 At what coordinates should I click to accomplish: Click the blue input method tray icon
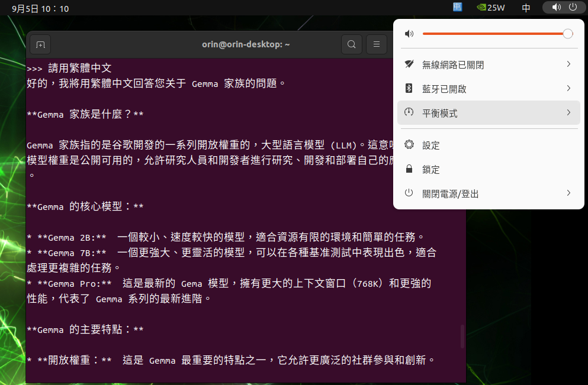458,7
